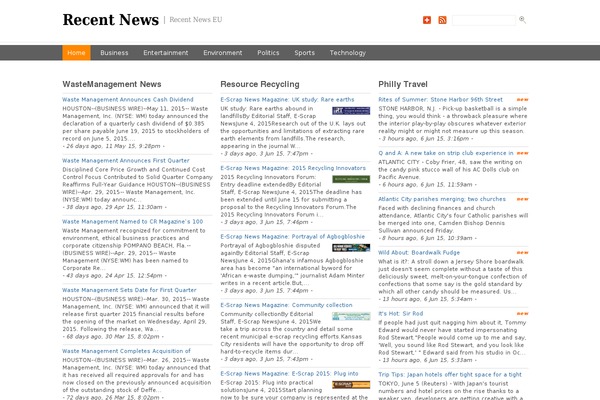
Task: Open E-Scrap 2015: Plug into article
Action: pyautogui.click(x=289, y=374)
